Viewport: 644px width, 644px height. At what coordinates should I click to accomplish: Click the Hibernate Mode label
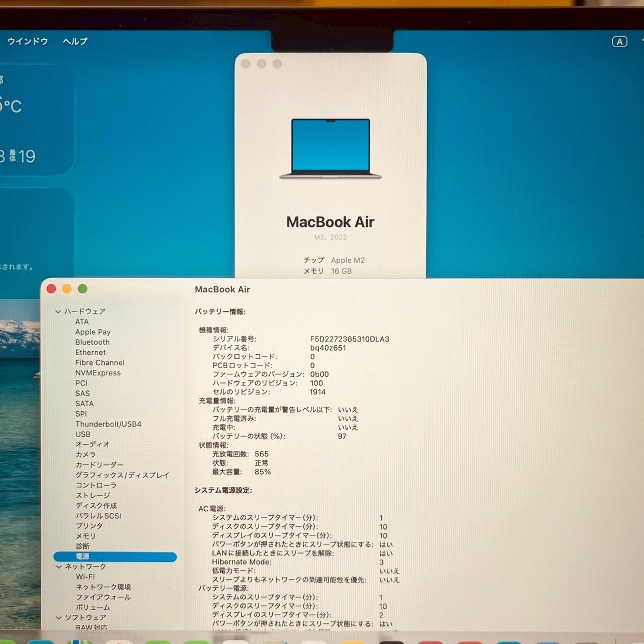tap(242, 562)
